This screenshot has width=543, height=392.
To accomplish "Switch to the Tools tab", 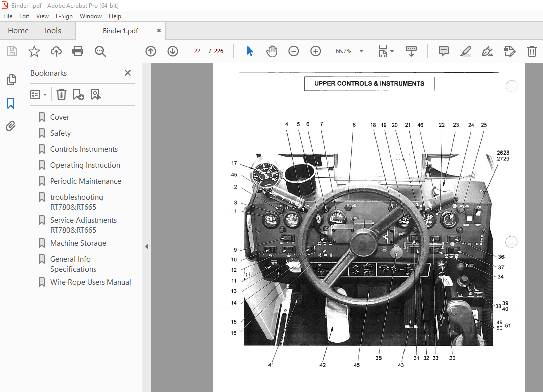I will 52,30.
